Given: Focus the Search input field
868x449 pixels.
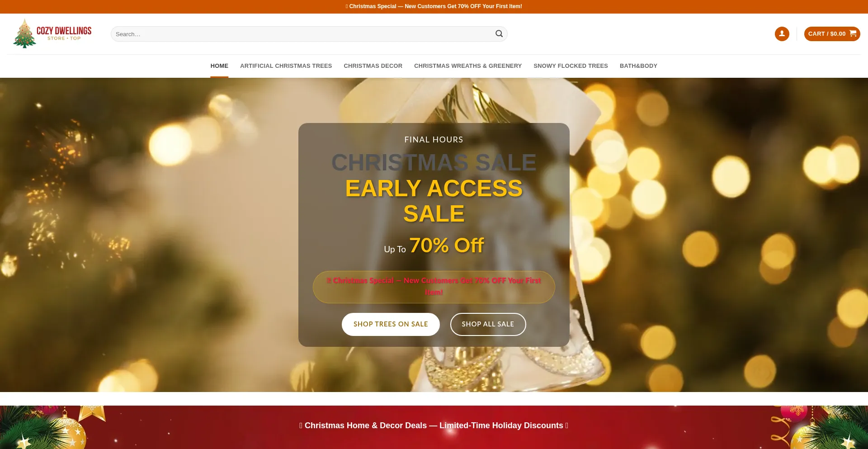Looking at the screenshot, I should pyautogui.click(x=303, y=34).
